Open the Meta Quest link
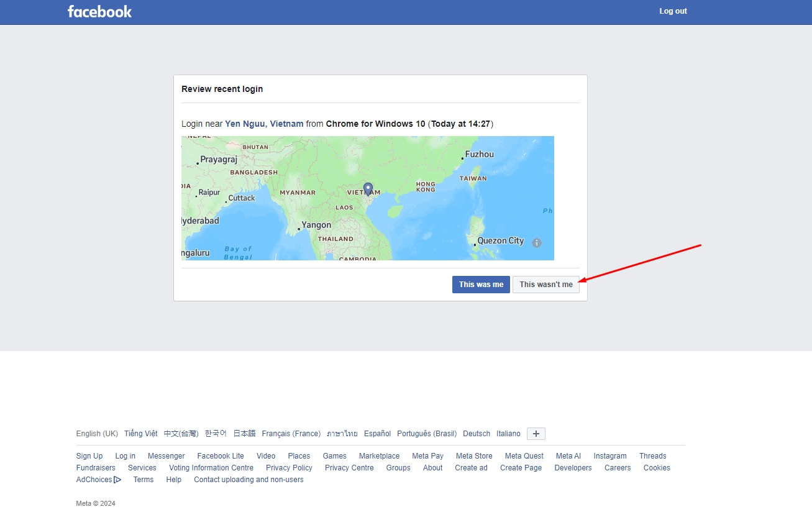 [x=524, y=456]
